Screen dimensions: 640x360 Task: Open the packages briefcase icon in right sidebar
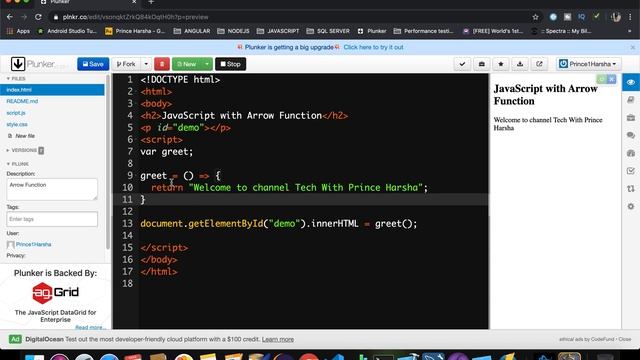[631, 118]
